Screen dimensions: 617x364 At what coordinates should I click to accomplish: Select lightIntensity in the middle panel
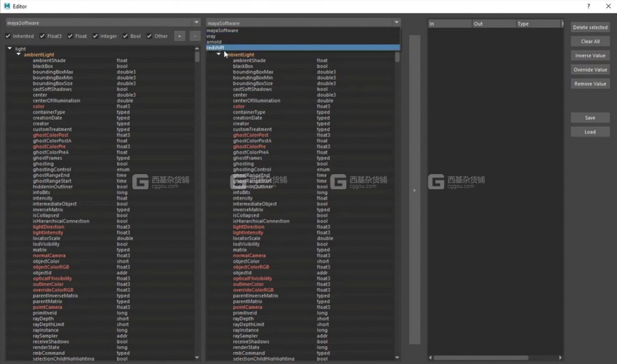248,232
